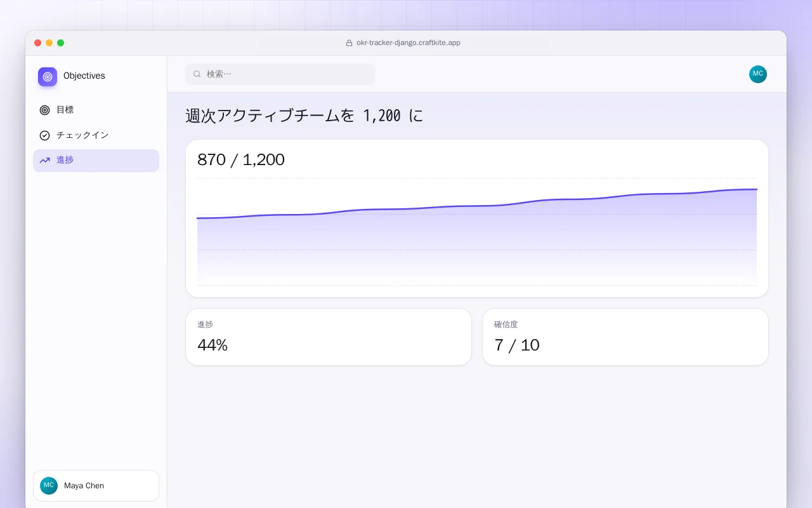The height and width of the screenshot is (508, 812).
Task: Open the Maya Chen profile card
Action: pyautogui.click(x=96, y=486)
